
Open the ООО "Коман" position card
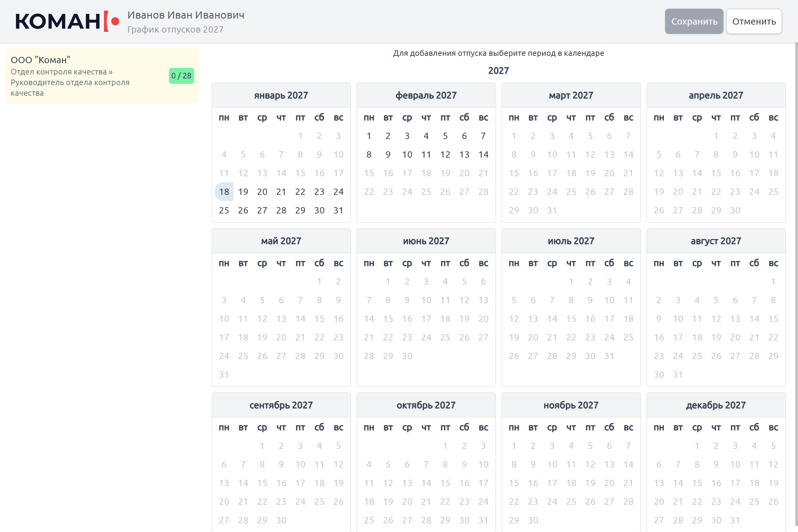[x=102, y=76]
